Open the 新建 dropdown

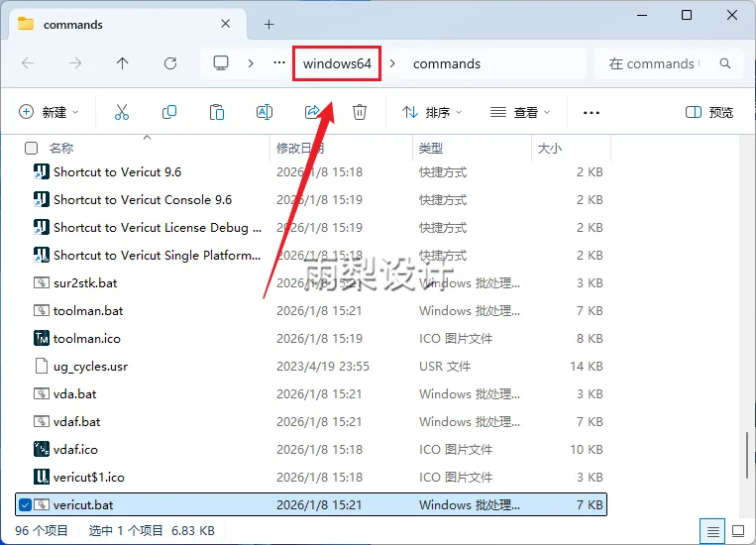(x=49, y=112)
